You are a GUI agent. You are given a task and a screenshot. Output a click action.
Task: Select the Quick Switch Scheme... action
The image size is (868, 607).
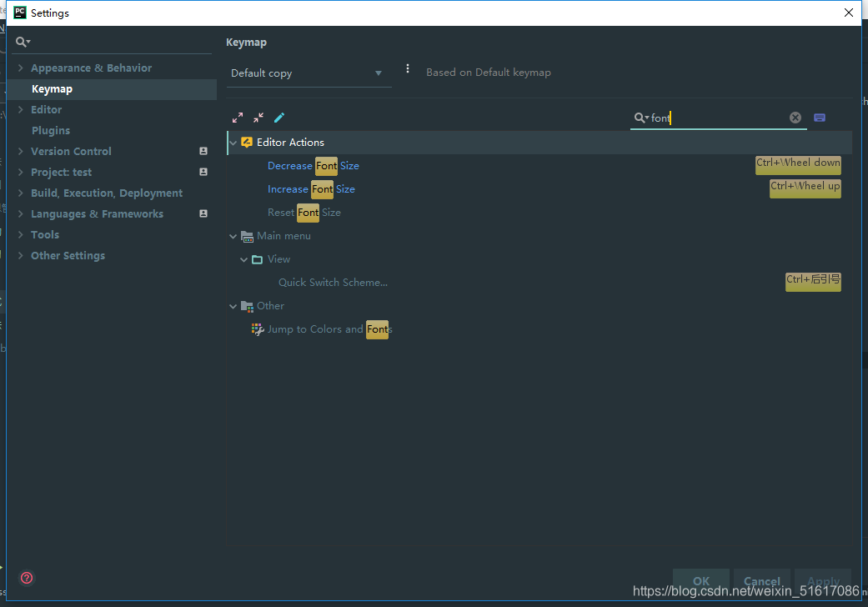click(333, 283)
